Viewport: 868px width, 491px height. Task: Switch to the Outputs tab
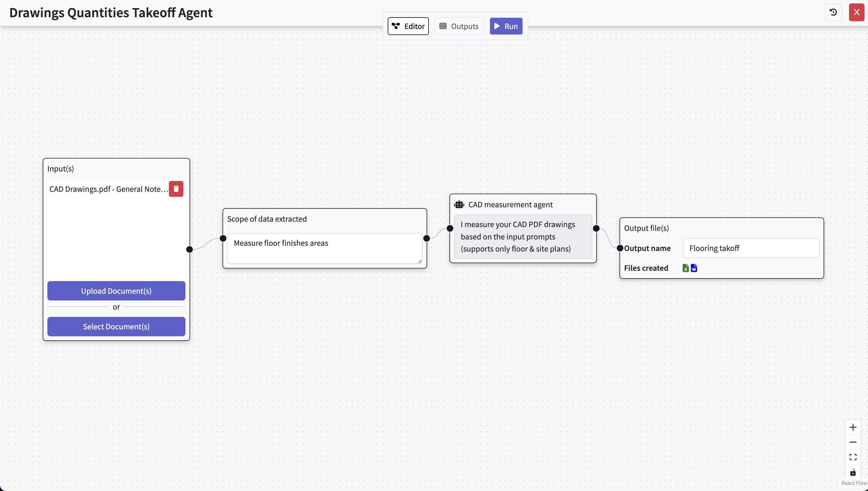pyautogui.click(x=459, y=26)
